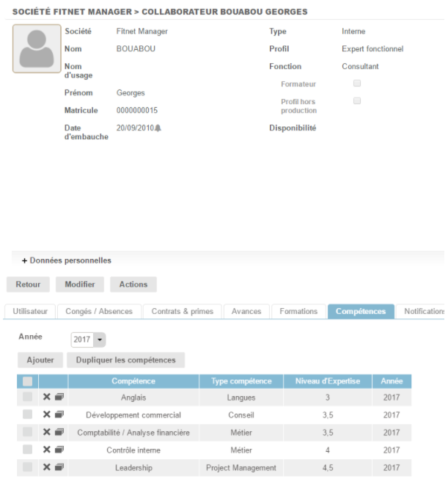The width and height of the screenshot is (448, 487).
Task: Delete the Comptabilité / Analyse financière row
Action: tap(47, 432)
